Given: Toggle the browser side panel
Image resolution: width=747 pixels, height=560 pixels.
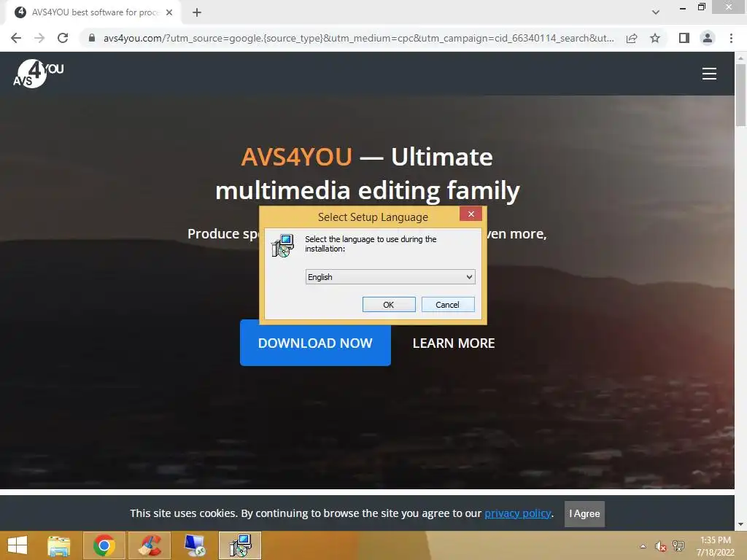Looking at the screenshot, I should [x=684, y=38].
